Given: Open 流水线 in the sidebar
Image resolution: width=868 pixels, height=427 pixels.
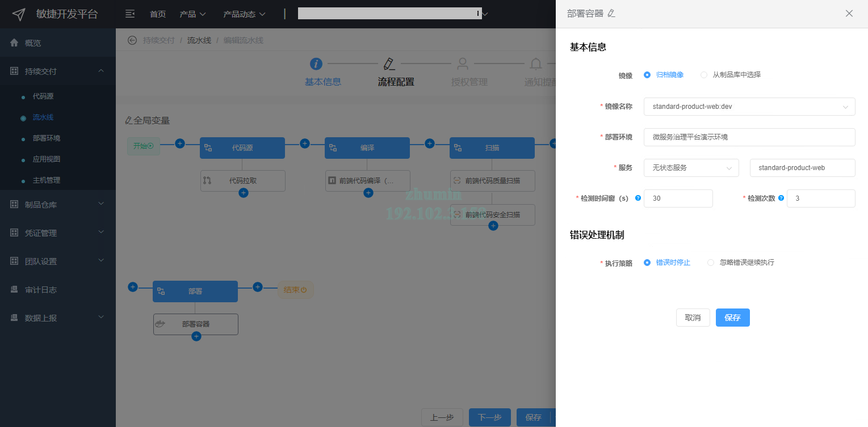Looking at the screenshot, I should pyautogui.click(x=43, y=117).
